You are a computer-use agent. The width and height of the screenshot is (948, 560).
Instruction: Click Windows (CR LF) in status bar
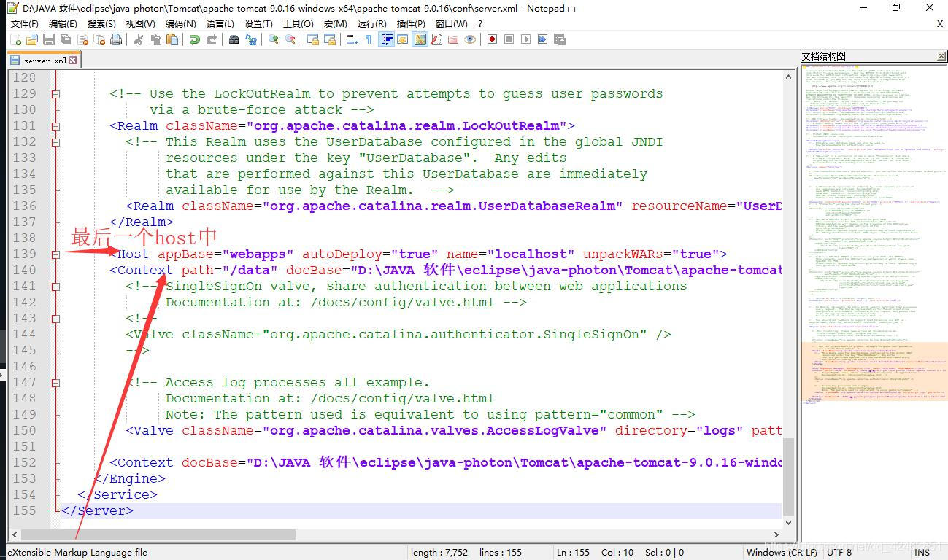781,552
